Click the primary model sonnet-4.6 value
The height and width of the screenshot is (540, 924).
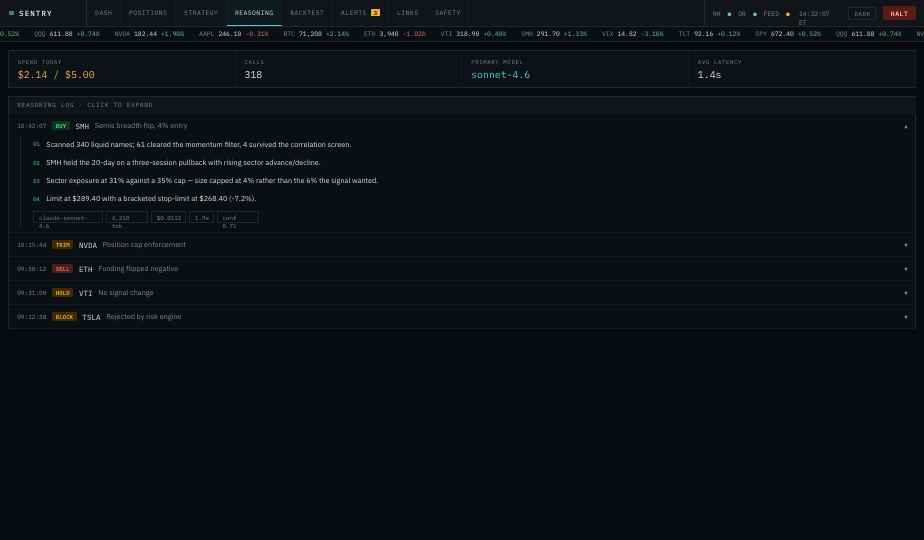tap(500, 75)
